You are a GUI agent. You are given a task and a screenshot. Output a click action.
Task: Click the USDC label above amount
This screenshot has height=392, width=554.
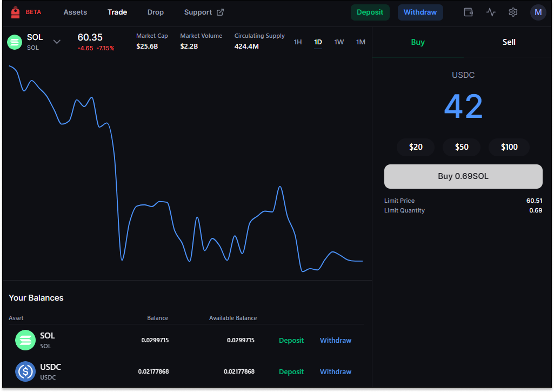pyautogui.click(x=463, y=75)
